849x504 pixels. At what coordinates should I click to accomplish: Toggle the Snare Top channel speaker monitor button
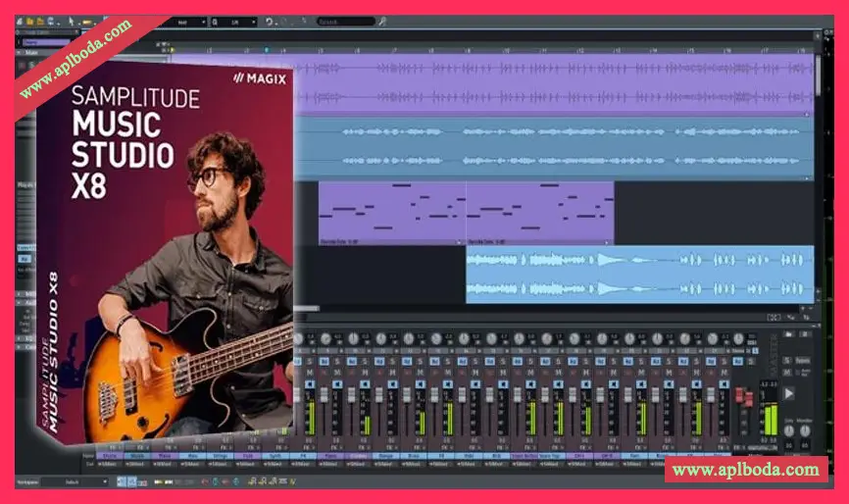(x=558, y=384)
